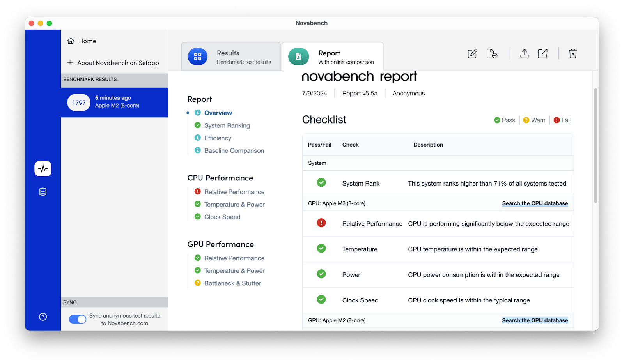Click 'CPU: Apple M2 (8-core)' row label

click(337, 203)
